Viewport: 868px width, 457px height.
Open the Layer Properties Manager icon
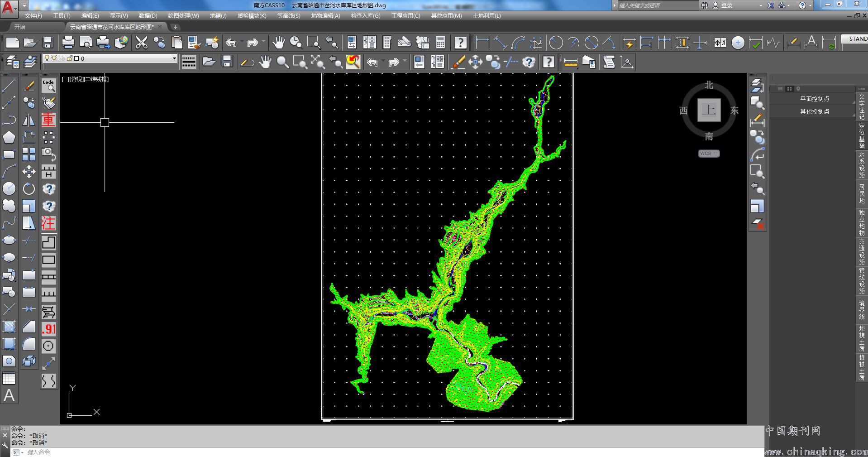coord(12,62)
